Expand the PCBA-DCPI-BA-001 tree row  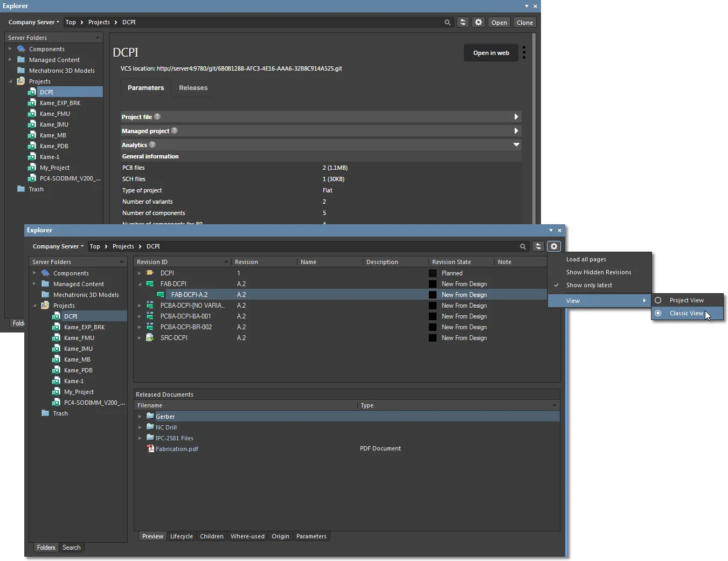pos(140,316)
